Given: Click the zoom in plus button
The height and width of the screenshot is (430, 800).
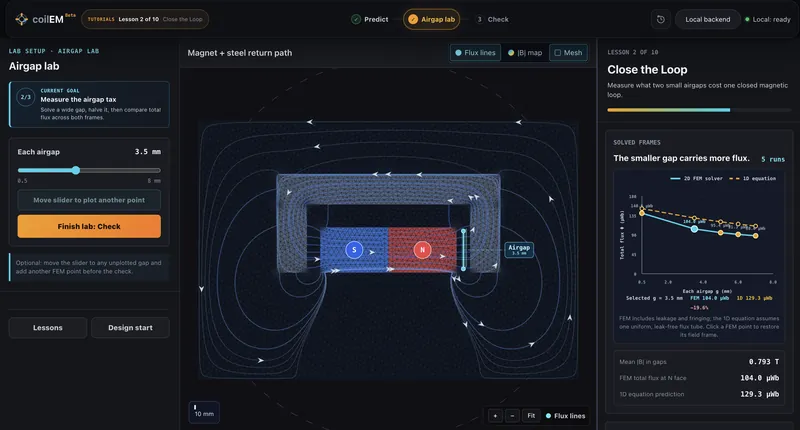Looking at the screenshot, I should [495, 416].
